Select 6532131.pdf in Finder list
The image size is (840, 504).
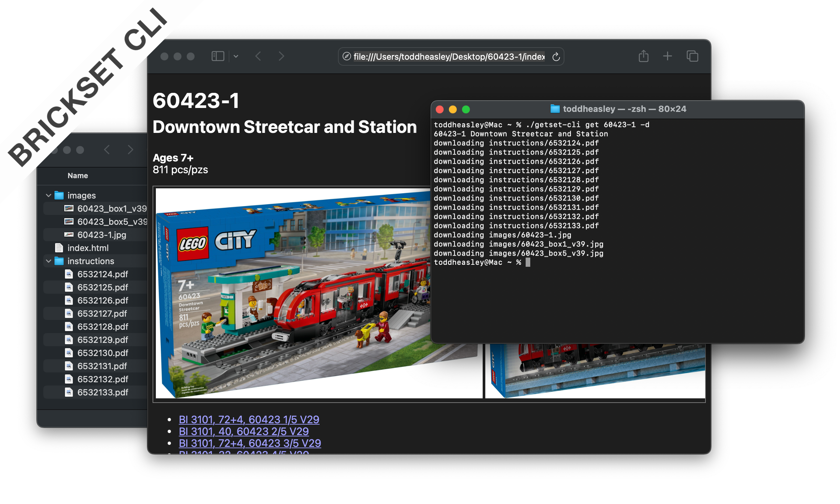click(x=95, y=366)
